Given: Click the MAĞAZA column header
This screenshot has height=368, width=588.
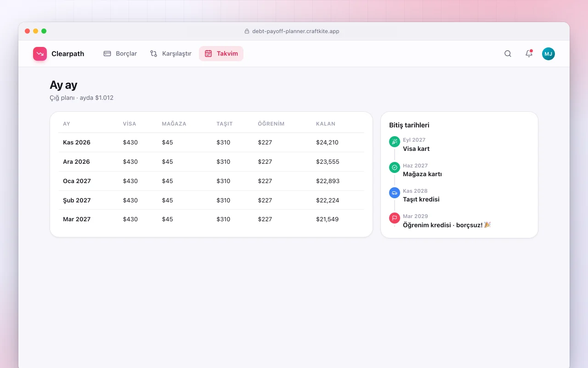Looking at the screenshot, I should [174, 124].
